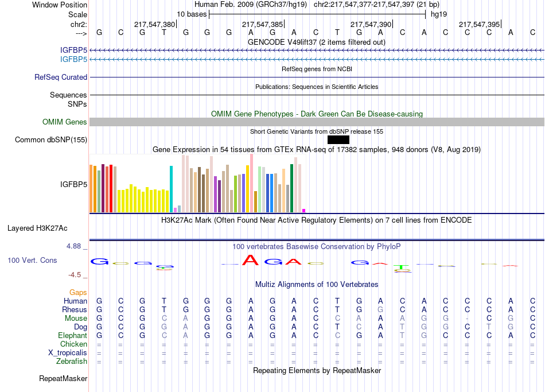This screenshot has height=392, width=545.
Task: Click the orange Gaps label
Action: 78,292
